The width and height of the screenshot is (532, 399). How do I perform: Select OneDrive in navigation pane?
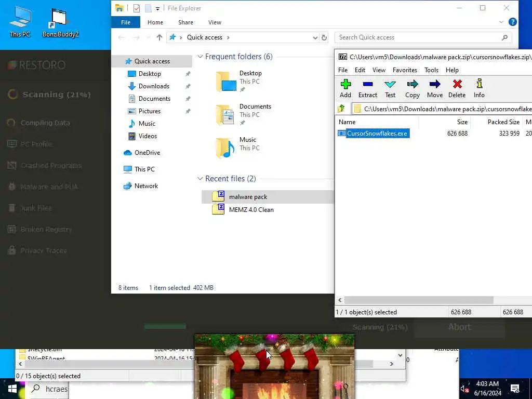[x=147, y=153]
